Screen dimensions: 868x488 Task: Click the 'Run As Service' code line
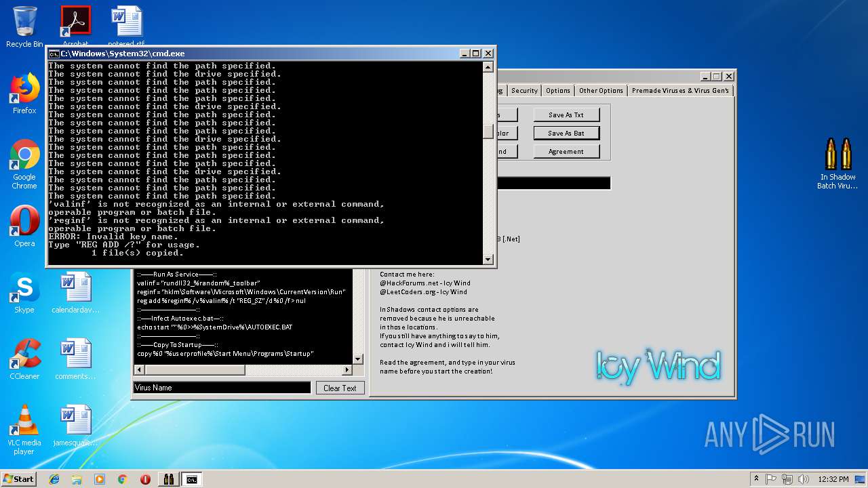tap(177, 274)
